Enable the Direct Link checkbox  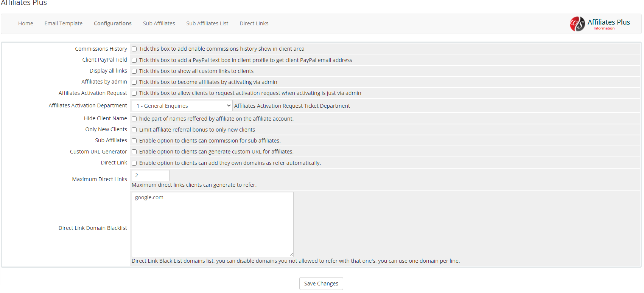[134, 163]
